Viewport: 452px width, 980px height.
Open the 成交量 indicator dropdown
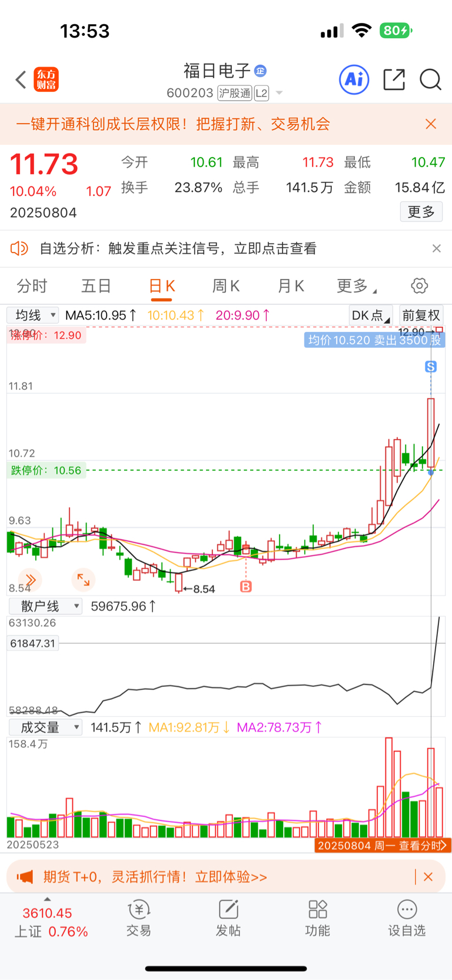click(45, 727)
